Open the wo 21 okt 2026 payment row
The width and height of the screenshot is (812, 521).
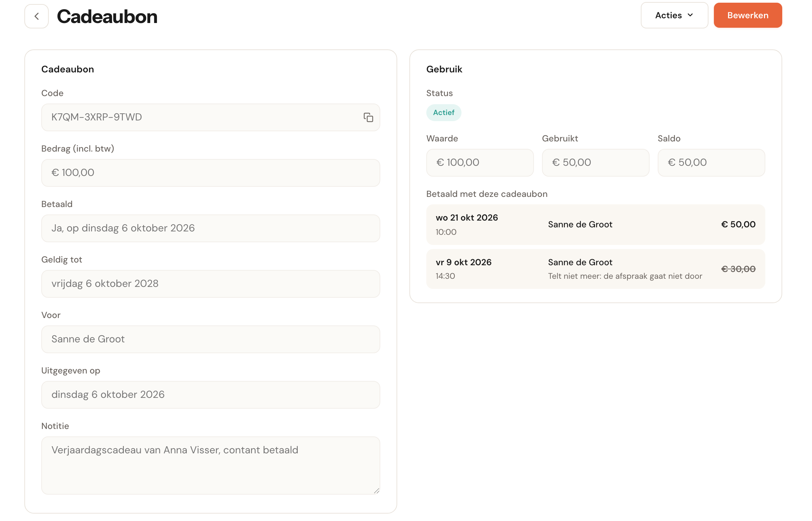pyautogui.click(x=595, y=225)
